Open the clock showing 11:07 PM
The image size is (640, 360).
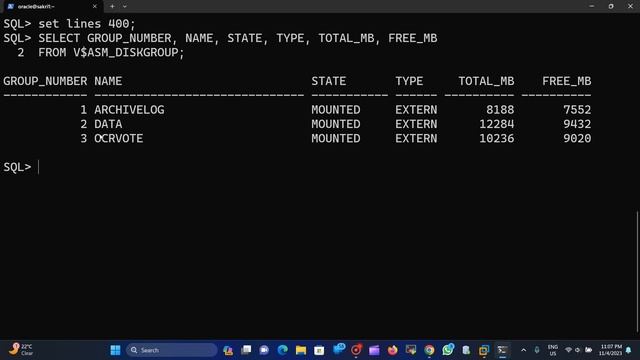point(611,350)
